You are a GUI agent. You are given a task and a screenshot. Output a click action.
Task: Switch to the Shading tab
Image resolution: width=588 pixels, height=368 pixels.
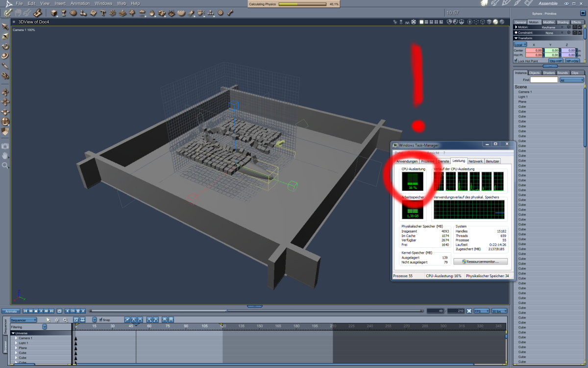point(563,22)
